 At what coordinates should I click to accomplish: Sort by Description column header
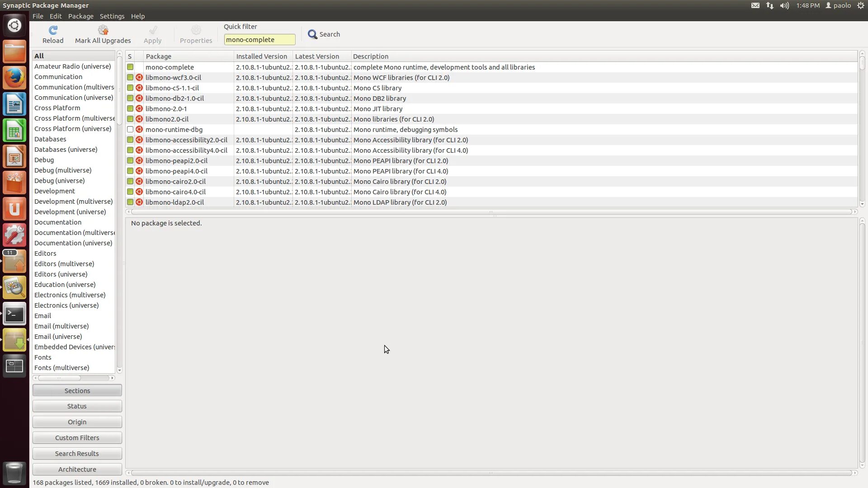[604, 56]
